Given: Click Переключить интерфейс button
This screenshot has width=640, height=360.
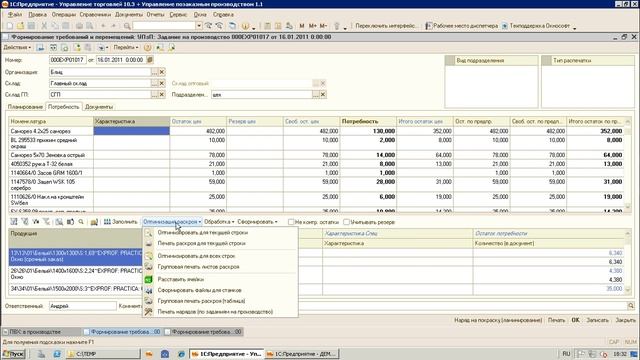Looking at the screenshot, I should pos(387,26).
